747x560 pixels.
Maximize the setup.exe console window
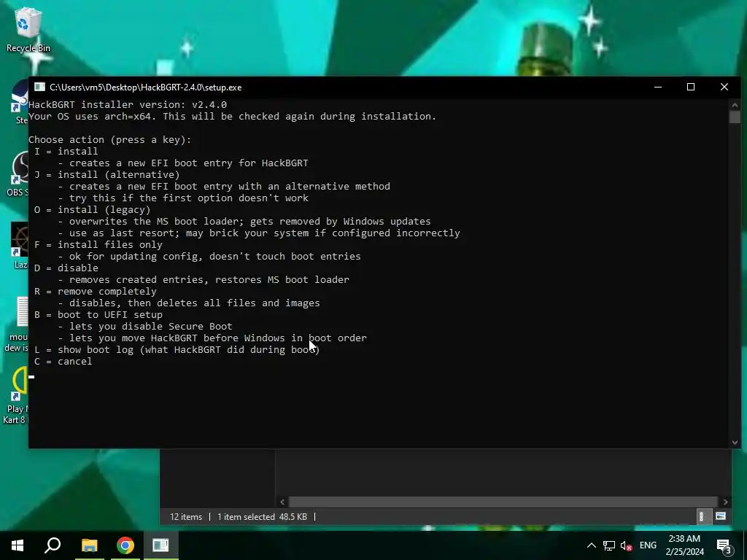(x=691, y=87)
